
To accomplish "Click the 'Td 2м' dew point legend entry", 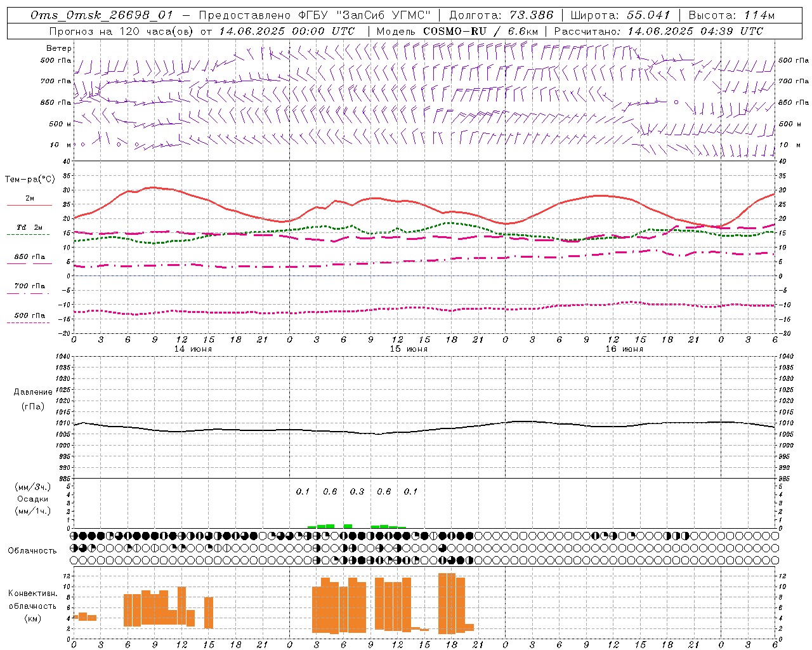I will (x=29, y=227).
